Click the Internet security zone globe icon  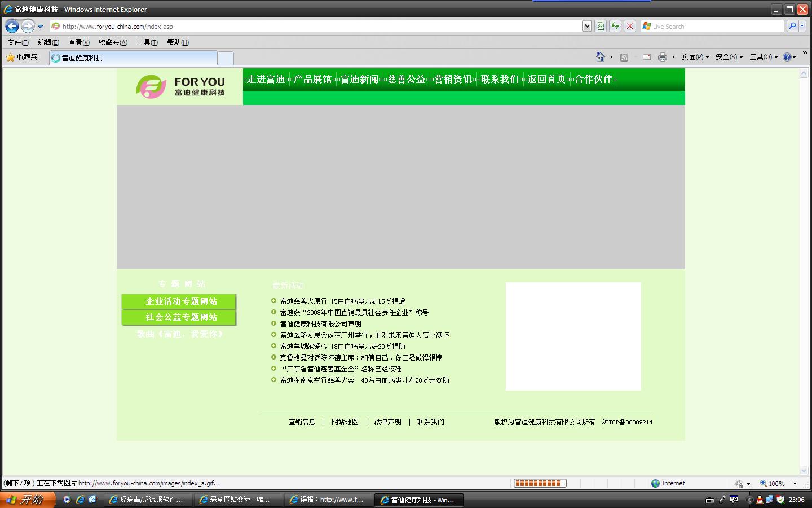point(655,483)
